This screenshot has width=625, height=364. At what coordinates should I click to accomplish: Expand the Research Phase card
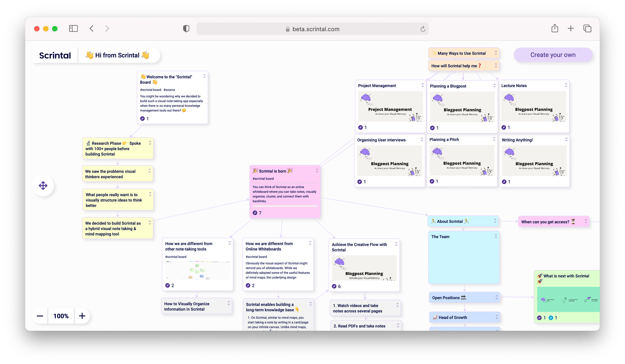[150, 143]
